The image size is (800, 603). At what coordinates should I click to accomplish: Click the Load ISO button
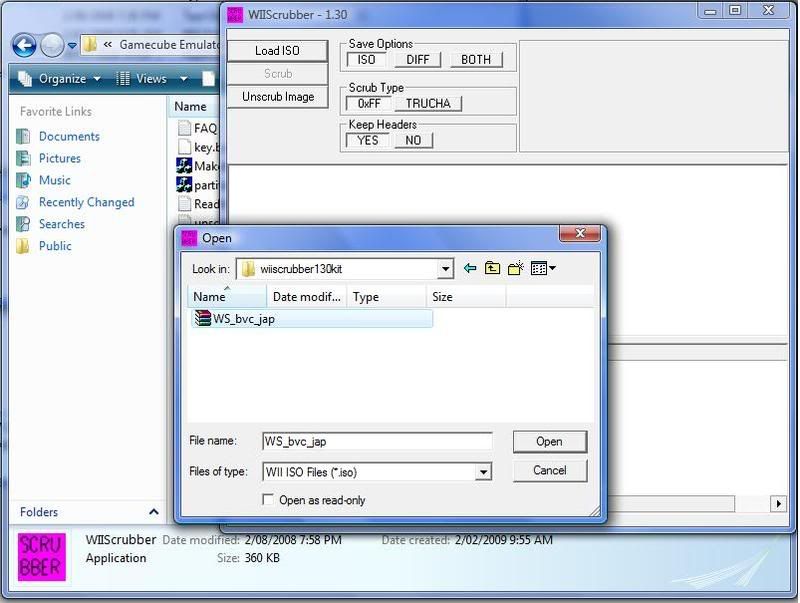(x=277, y=51)
